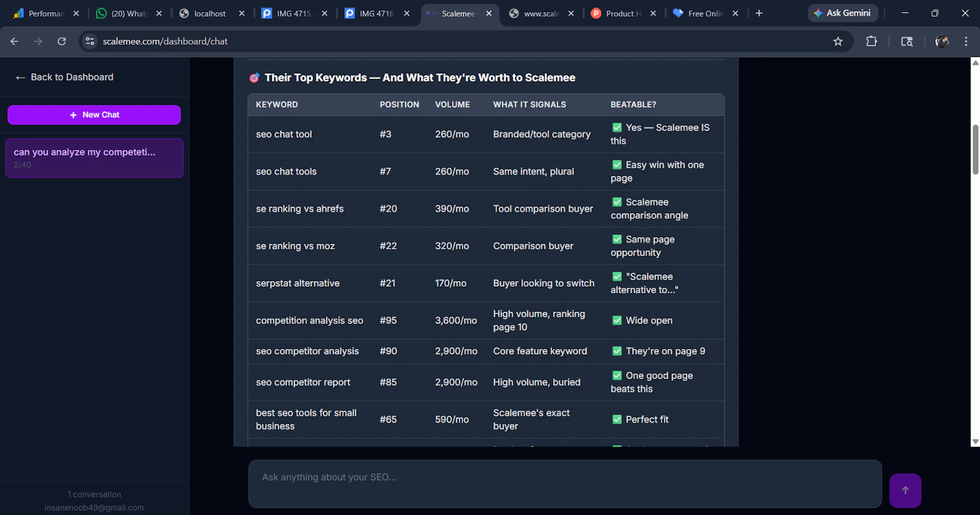Switch to the www.scalemee tab

pyautogui.click(x=541, y=13)
